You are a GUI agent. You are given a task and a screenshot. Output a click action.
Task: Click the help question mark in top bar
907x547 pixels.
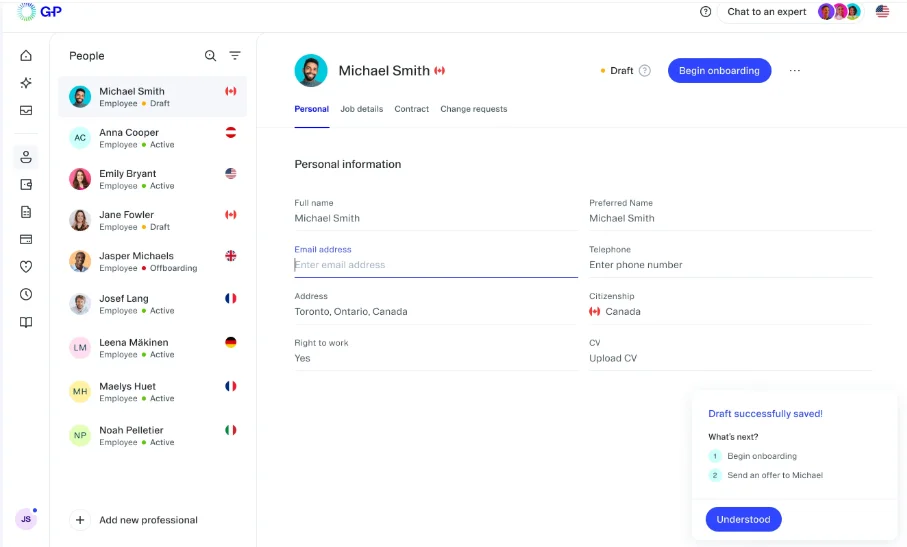[x=706, y=12]
